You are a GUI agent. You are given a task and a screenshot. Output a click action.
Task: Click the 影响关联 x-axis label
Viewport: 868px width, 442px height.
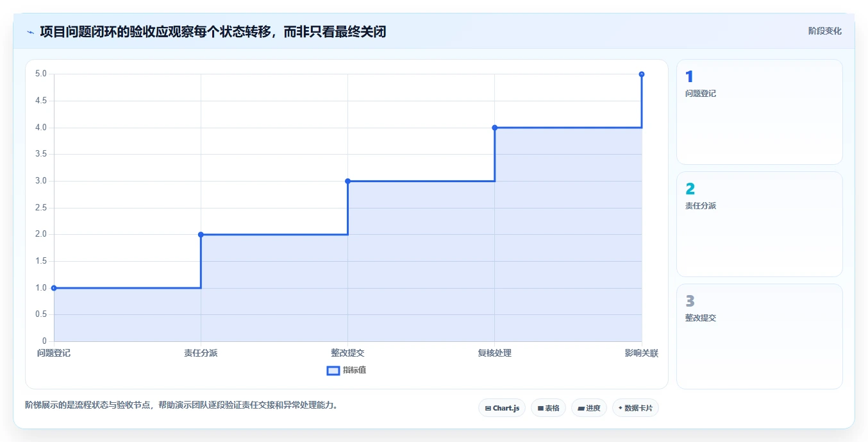642,353
